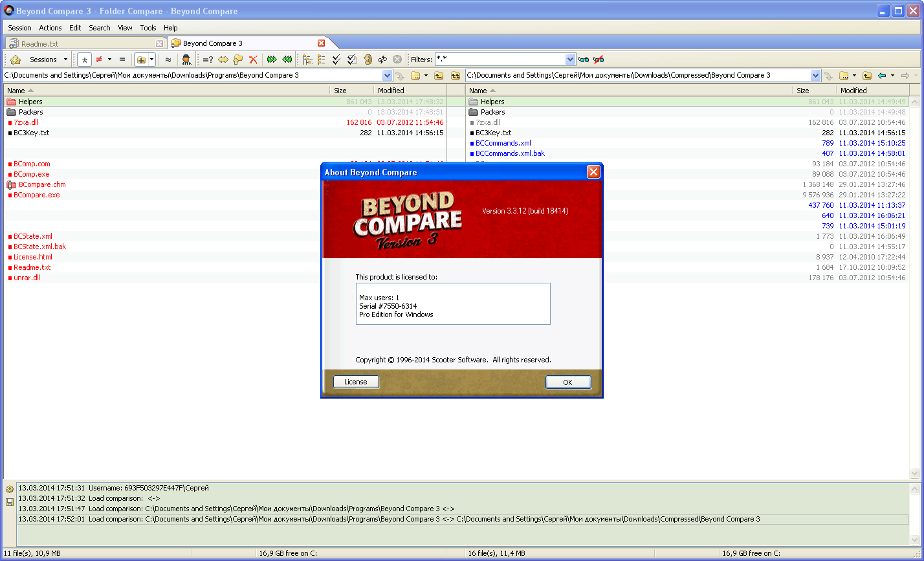The width and height of the screenshot is (924, 561).
Task: Open the Session menu
Action: coord(19,28)
